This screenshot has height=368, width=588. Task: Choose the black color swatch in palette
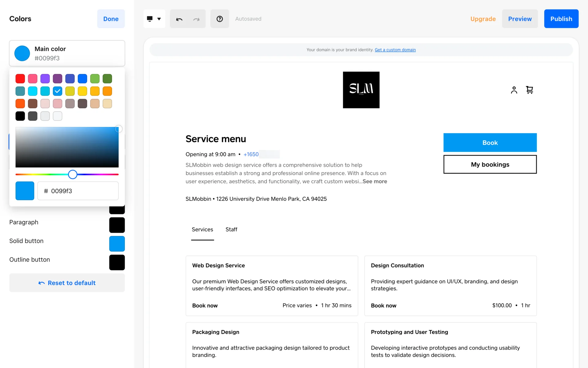[20, 116]
